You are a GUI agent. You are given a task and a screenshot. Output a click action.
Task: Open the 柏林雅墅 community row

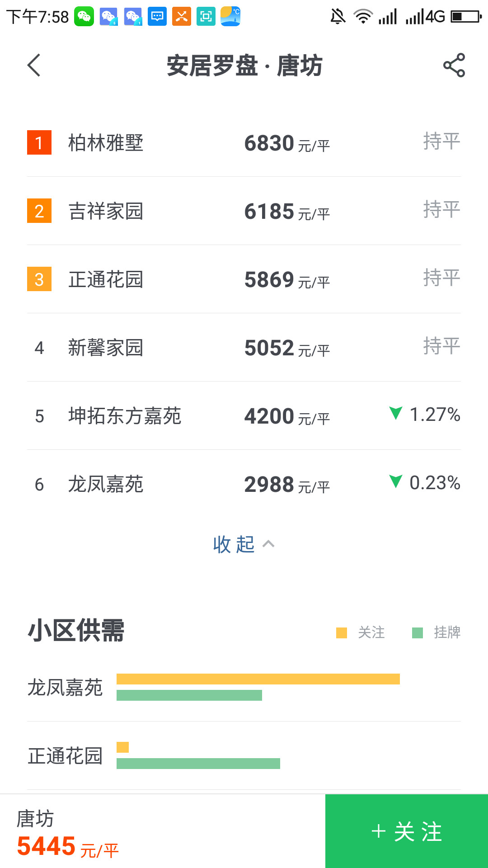tap(244, 143)
